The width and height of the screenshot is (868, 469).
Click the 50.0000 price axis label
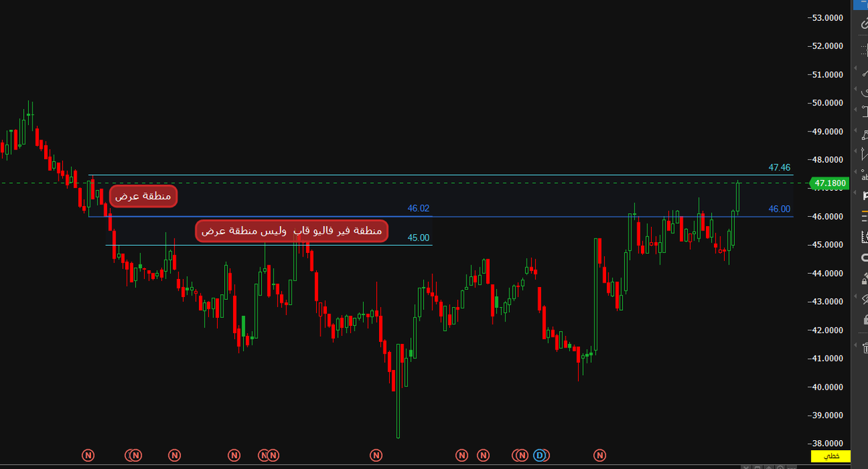[827, 103]
